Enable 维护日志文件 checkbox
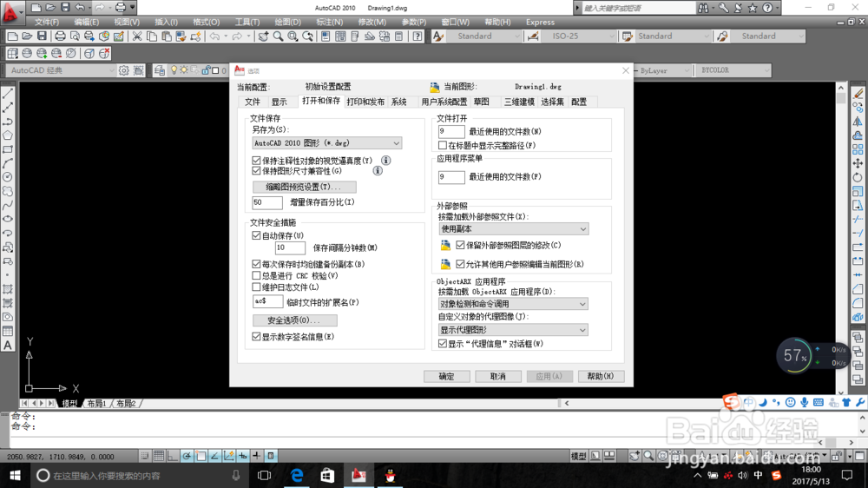 point(256,287)
